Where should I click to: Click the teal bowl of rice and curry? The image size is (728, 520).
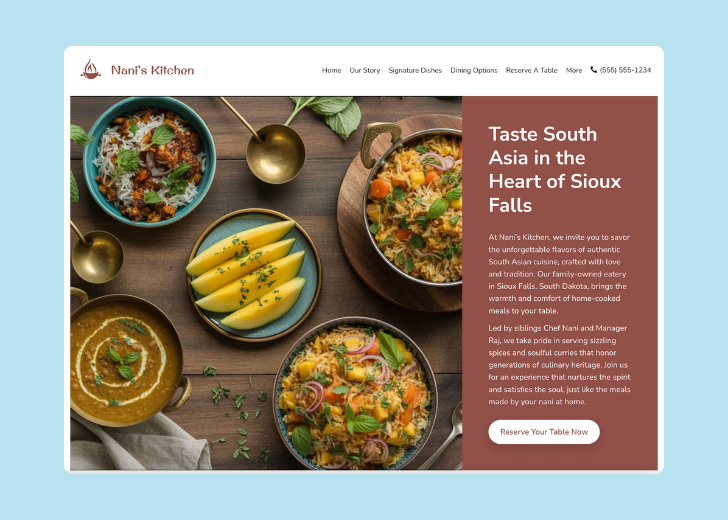[149, 162]
